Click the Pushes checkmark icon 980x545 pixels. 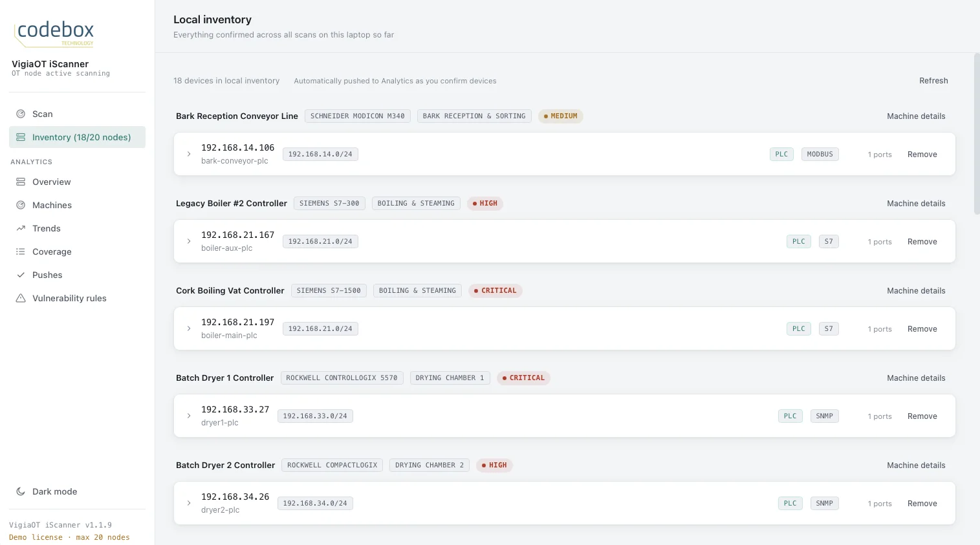pos(21,275)
